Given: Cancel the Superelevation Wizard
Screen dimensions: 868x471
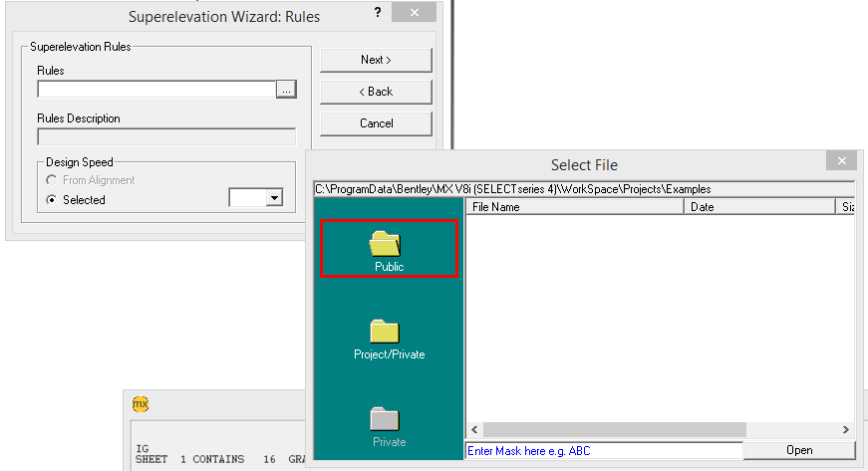Looking at the screenshot, I should click(x=376, y=123).
